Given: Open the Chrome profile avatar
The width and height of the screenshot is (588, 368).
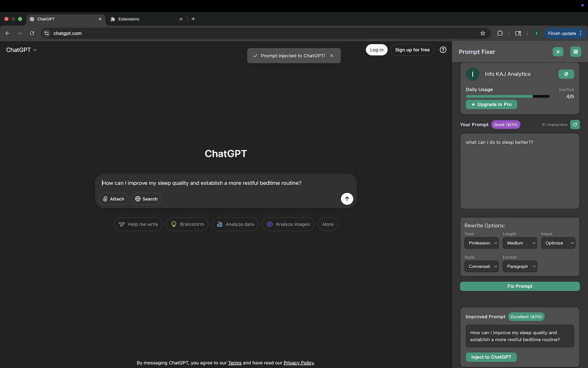Looking at the screenshot, I should click(x=536, y=33).
